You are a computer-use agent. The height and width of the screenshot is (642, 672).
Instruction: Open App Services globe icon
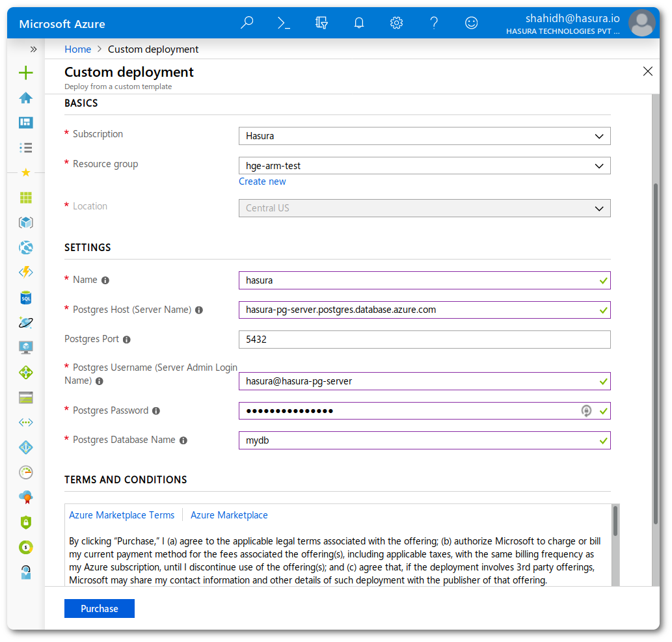[26, 247]
